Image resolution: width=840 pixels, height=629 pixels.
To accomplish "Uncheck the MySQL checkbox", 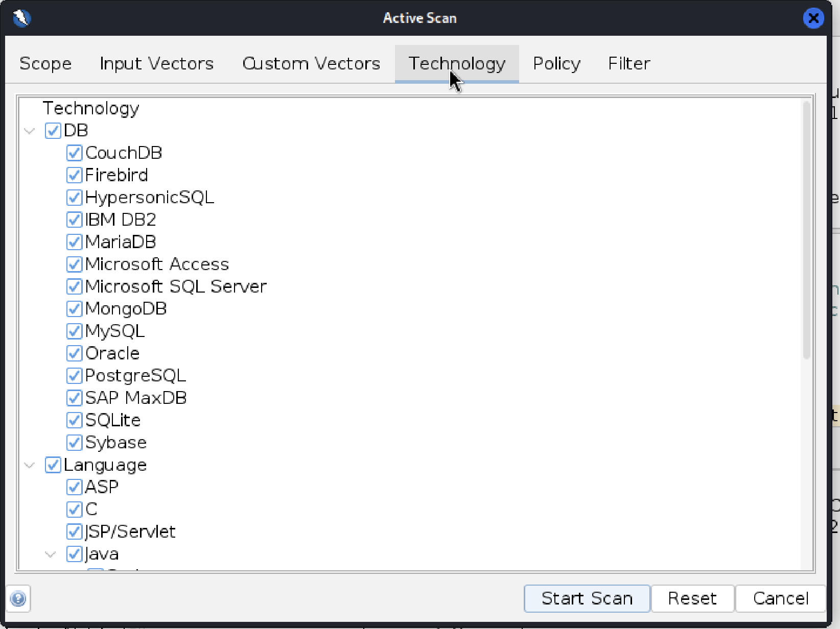I will [74, 331].
